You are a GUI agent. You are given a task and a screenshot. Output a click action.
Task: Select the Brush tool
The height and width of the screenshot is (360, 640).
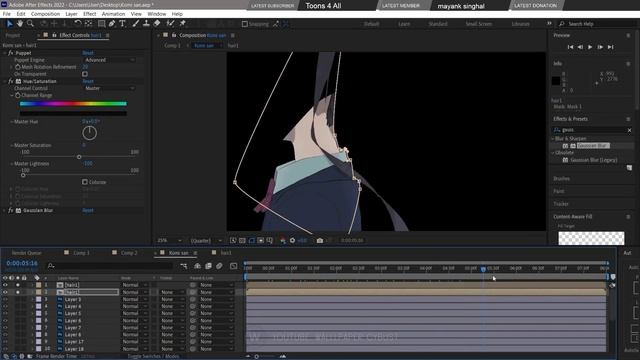(136, 24)
